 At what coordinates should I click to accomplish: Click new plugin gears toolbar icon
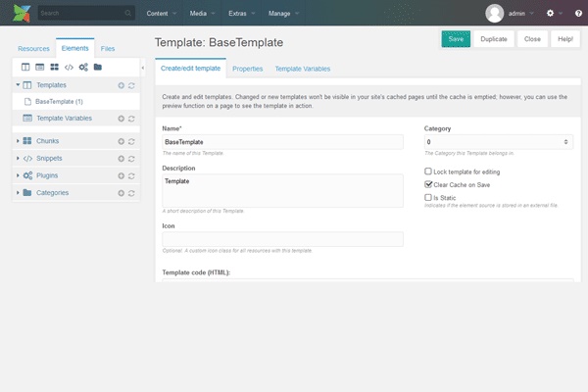pyautogui.click(x=83, y=68)
